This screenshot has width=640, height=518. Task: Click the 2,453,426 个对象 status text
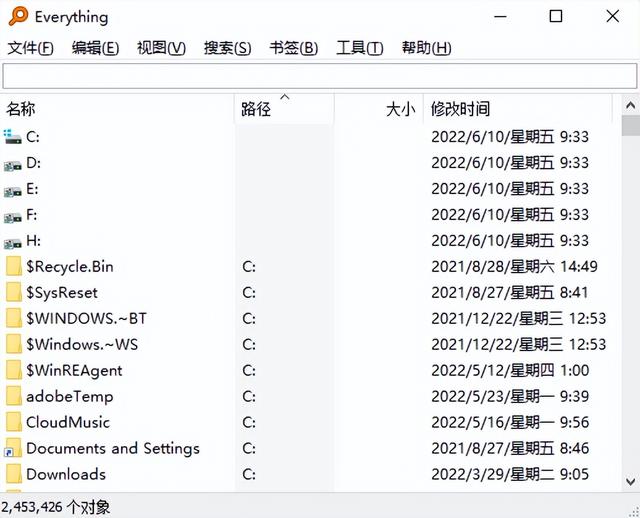[x=56, y=507]
